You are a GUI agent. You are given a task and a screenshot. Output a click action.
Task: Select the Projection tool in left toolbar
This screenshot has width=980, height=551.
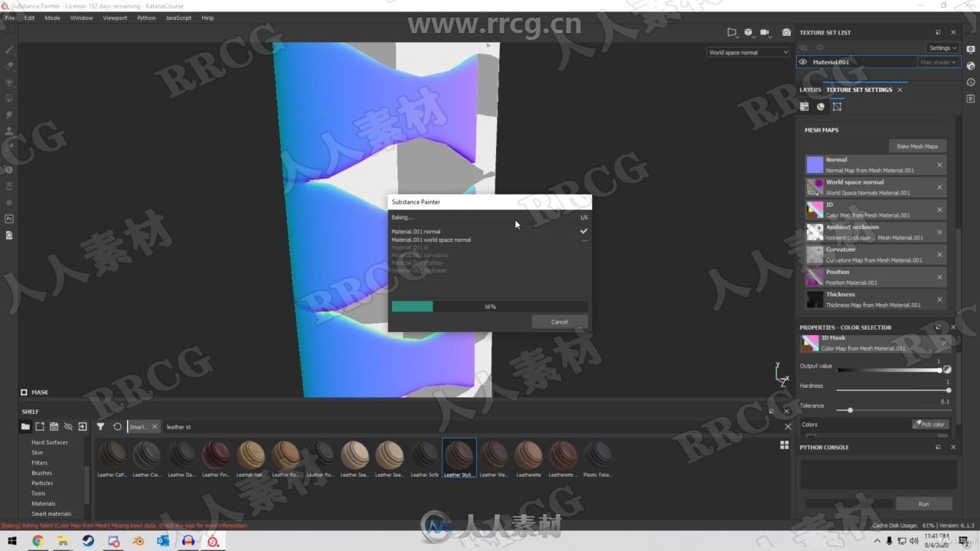coord(9,82)
